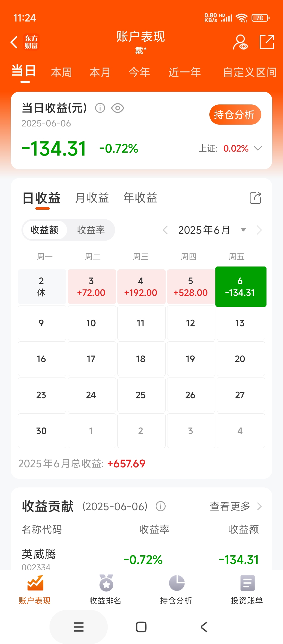
Task: Select the 收益额 segment option
Action: [45, 230]
